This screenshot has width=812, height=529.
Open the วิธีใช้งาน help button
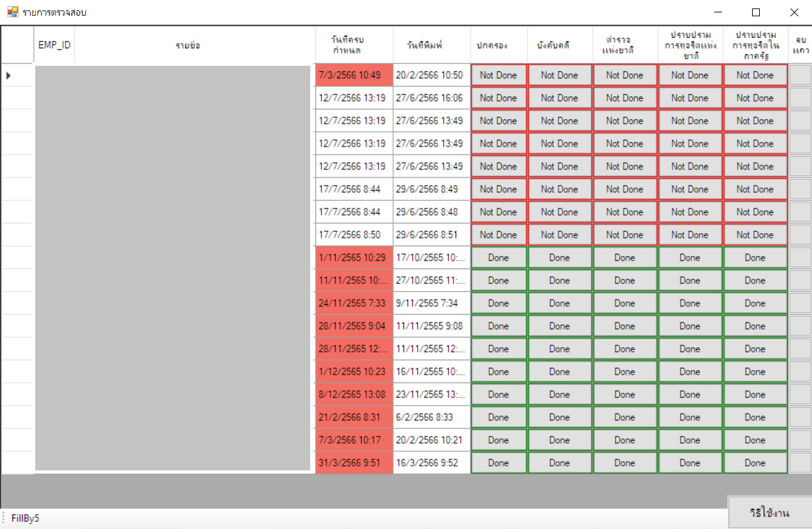pyautogui.click(x=769, y=513)
